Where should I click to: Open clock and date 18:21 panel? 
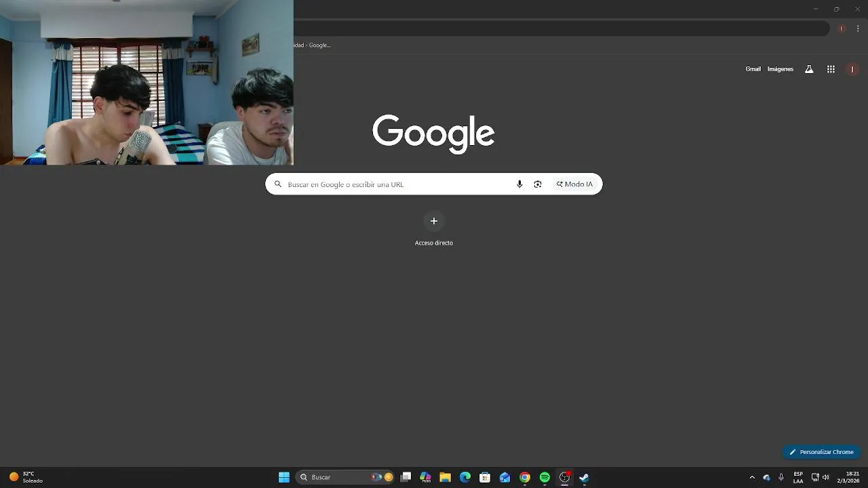click(x=848, y=477)
